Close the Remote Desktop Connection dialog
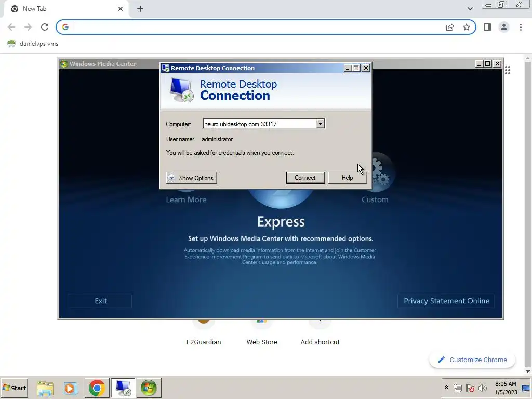Viewport: 532px width, 399px height. tap(366, 68)
